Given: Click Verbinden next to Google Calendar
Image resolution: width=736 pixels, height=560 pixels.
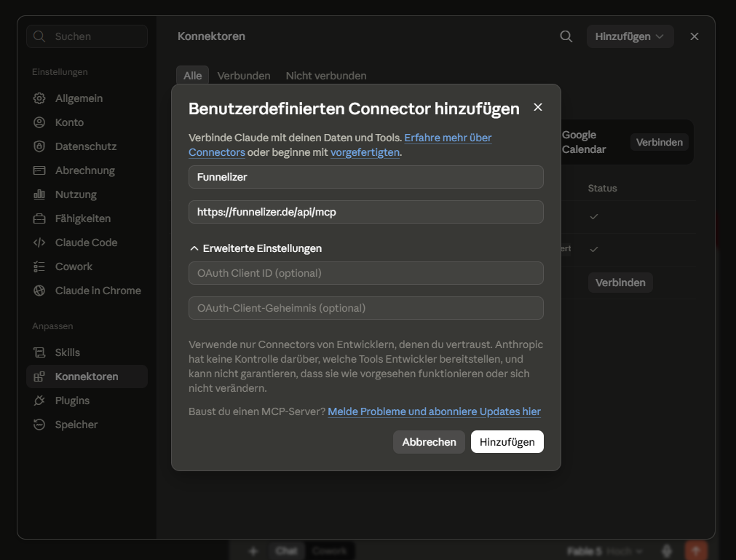Looking at the screenshot, I should click(659, 142).
